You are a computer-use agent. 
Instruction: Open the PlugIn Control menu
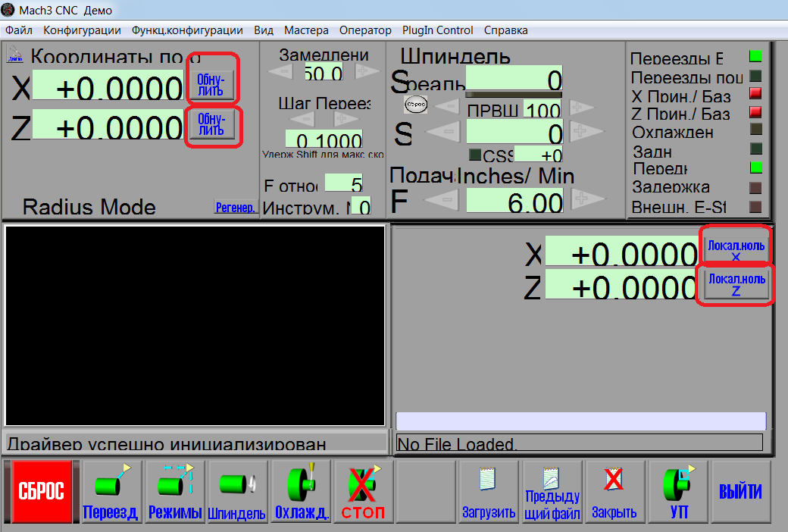(x=437, y=30)
